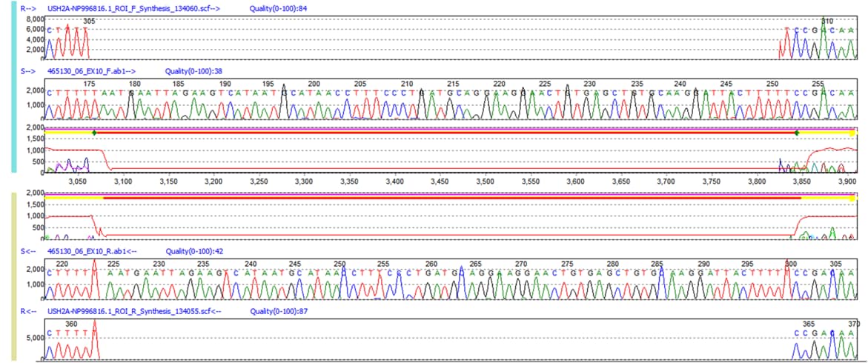Click base position 260 in reverse sample trace
868x363 pixels.
pos(431,264)
